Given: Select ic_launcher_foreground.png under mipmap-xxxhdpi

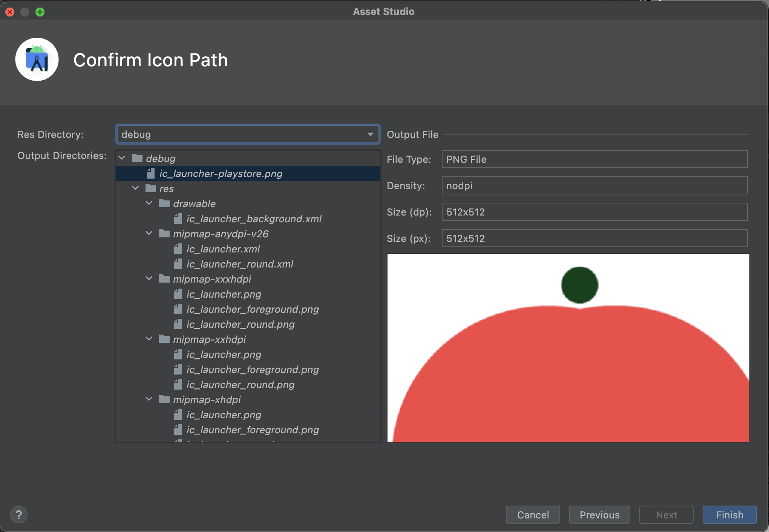Looking at the screenshot, I should pyautogui.click(x=253, y=309).
